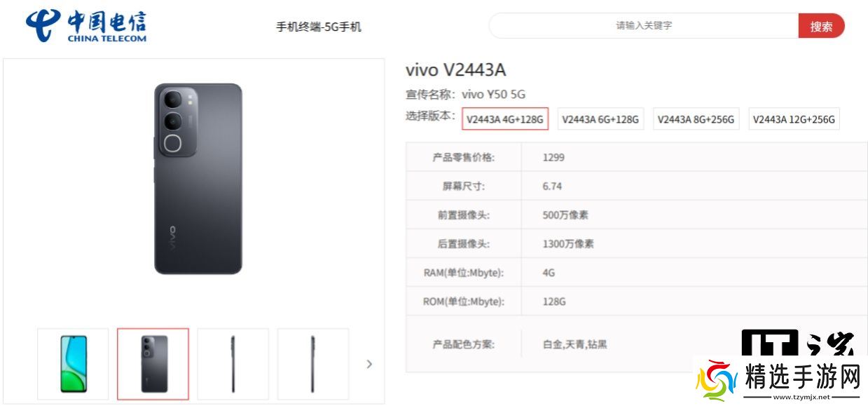868x406 pixels.
Task: Open the 手机终端-5G手机 category link
Action: point(319,27)
